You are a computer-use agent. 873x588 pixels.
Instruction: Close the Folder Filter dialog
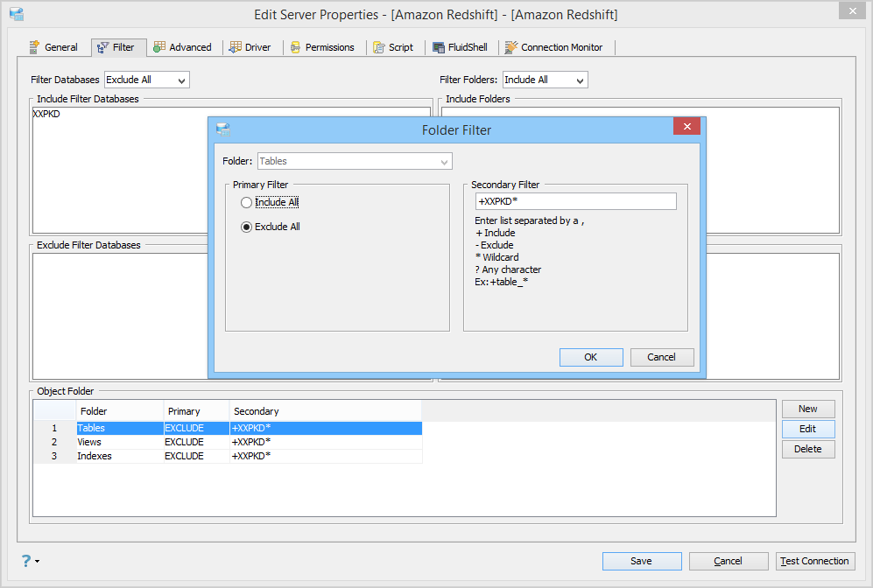(x=687, y=126)
